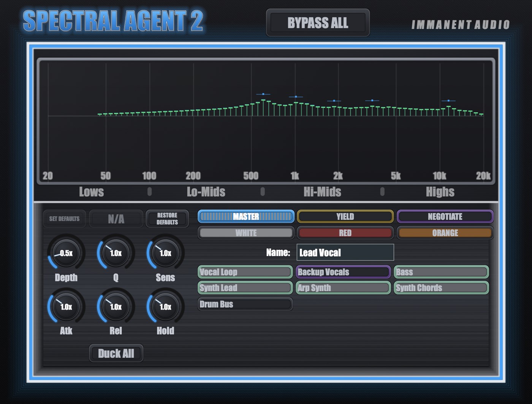Click the crossover handle between Lo-Mids and Hi-Mids

click(x=263, y=192)
